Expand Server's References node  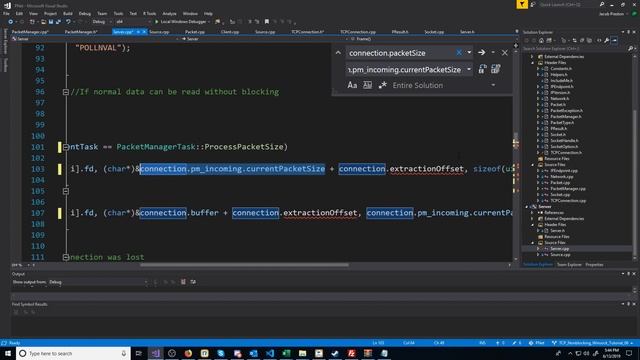click(532, 213)
